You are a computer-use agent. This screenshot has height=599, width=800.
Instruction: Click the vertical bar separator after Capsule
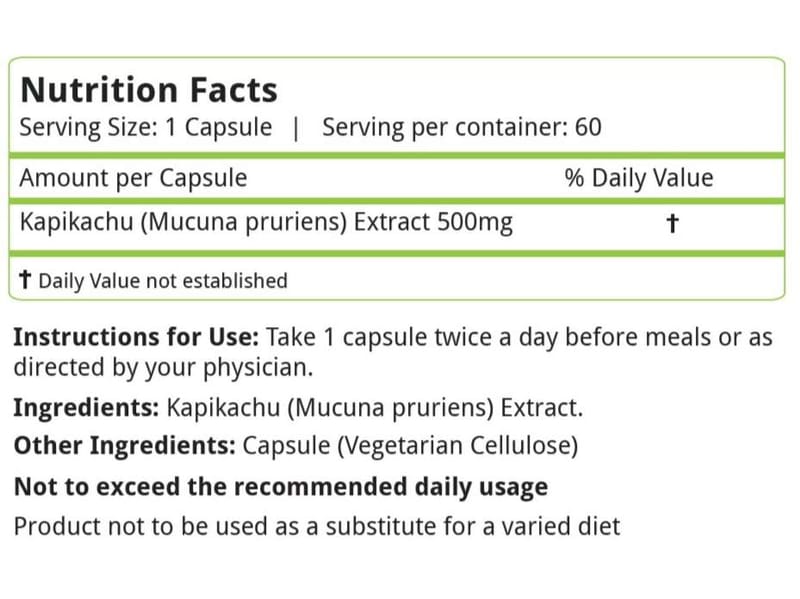tap(296, 128)
